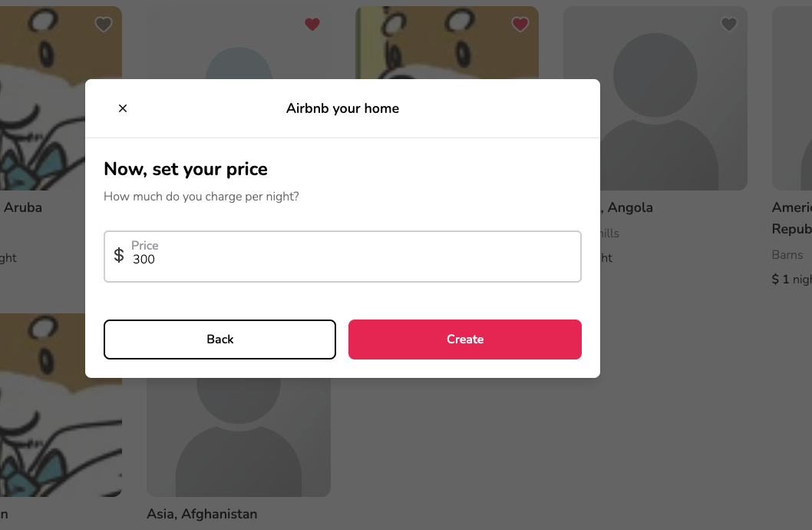Go back with the Back button
The image size is (812, 530).
220,340
